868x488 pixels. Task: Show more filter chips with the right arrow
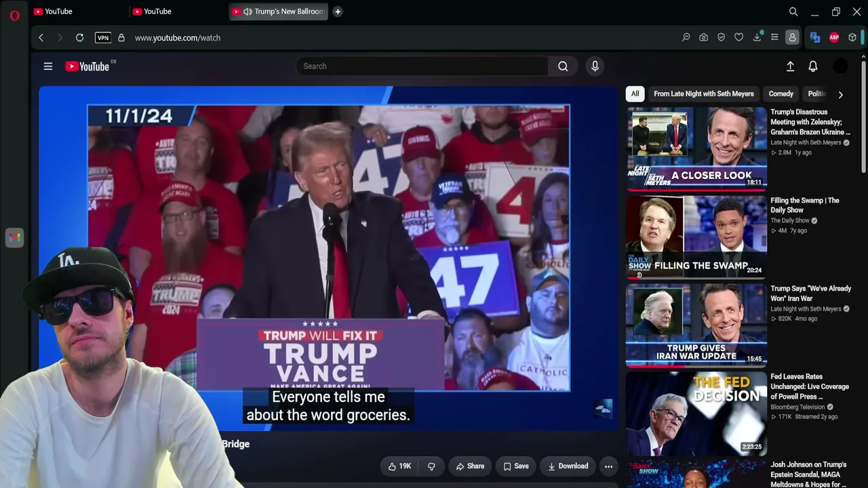pos(840,94)
